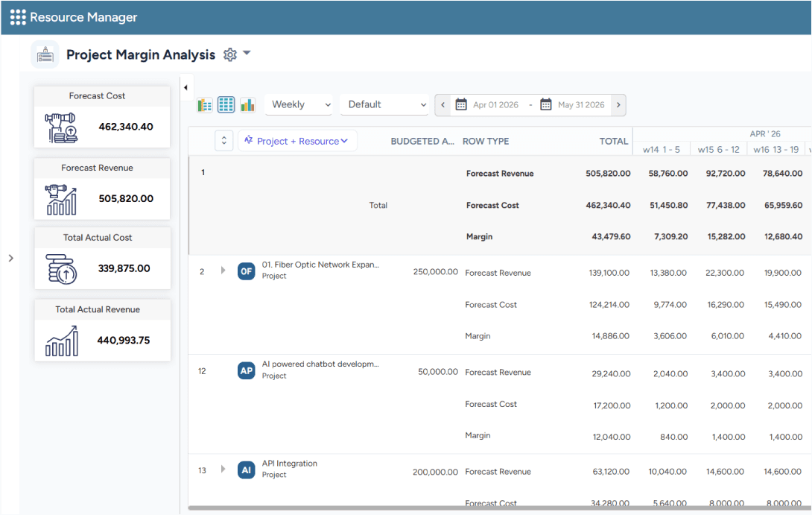Screen dimensions: 812x515
Task: Click total margin value 43,479.60
Action: (x=611, y=236)
